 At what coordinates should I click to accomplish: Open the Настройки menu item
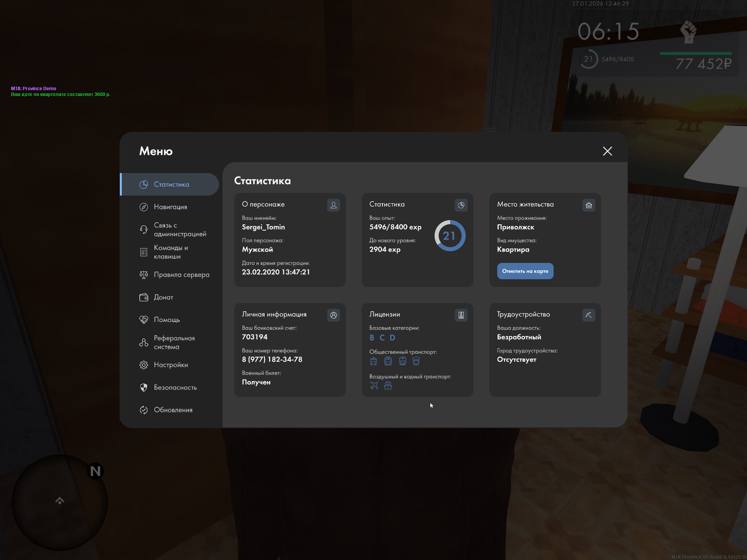pos(171,365)
